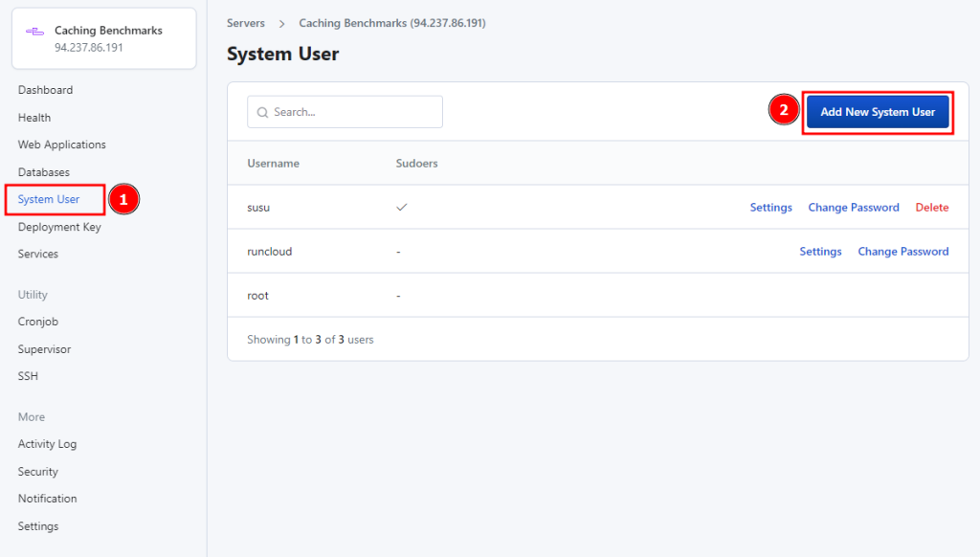The width and height of the screenshot is (980, 557).
Task: Open the Dashboard menu item
Action: pyautogui.click(x=45, y=90)
